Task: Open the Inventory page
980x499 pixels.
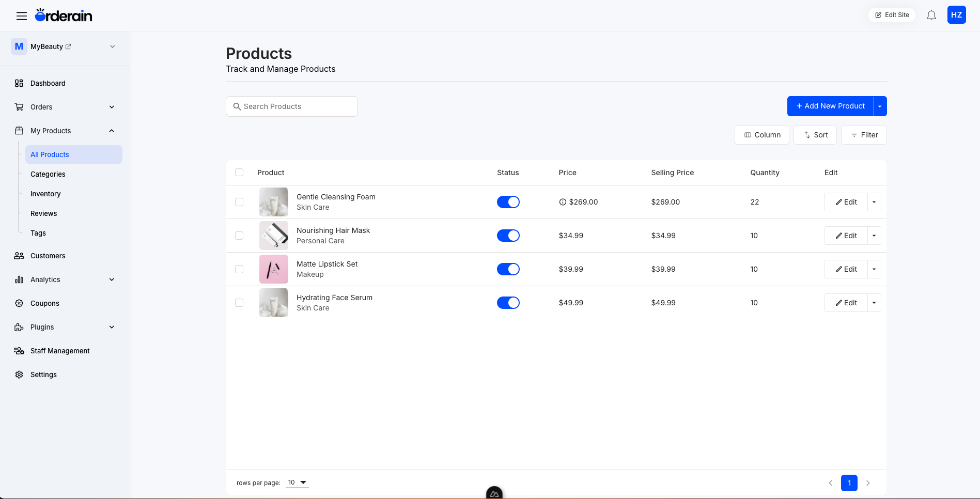Action: tap(45, 194)
